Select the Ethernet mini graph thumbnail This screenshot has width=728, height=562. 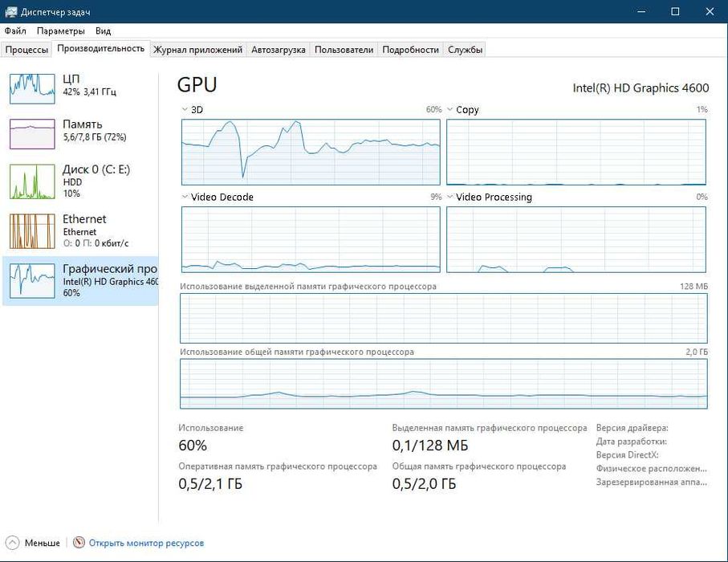pyautogui.click(x=32, y=231)
